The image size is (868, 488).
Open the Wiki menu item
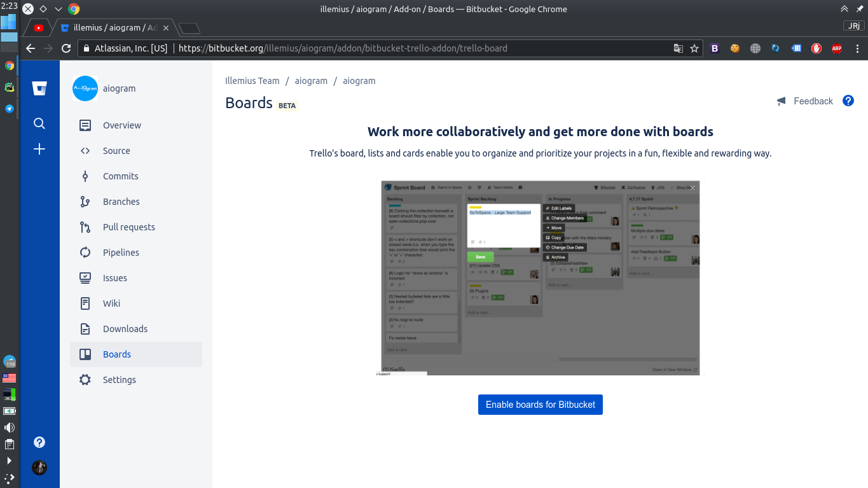136,303
